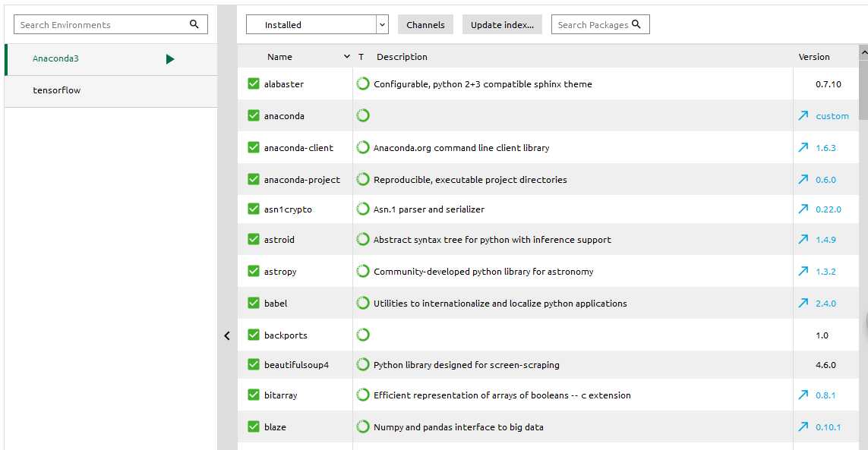Image resolution: width=868 pixels, height=450 pixels.
Task: Click the upgrade arrow beside version 0.10.1
Action: point(803,426)
